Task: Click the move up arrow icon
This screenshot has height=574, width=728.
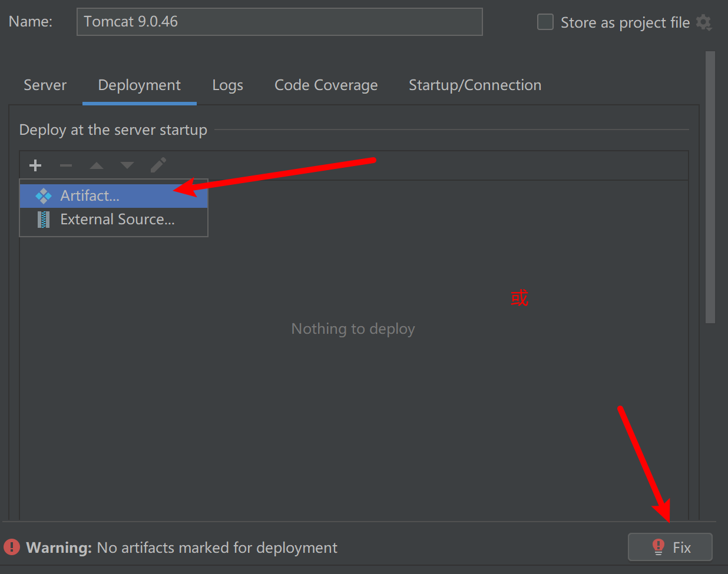Action: pyautogui.click(x=97, y=166)
